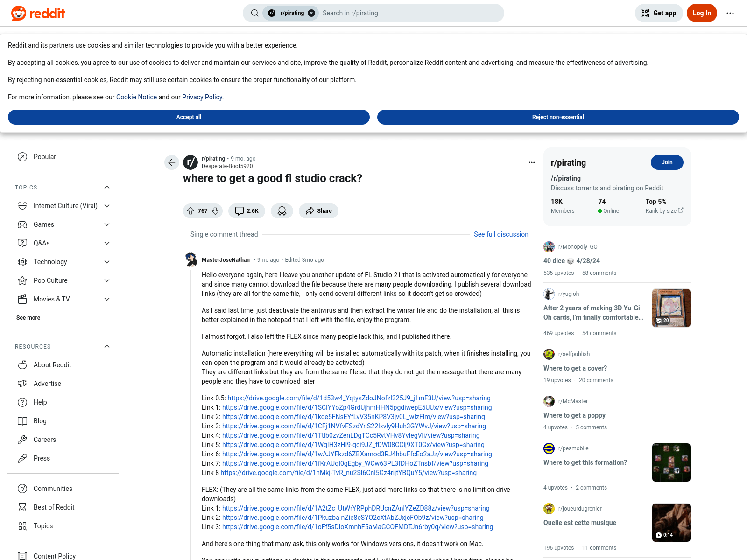Open the r/selfpublish community icon
The height and width of the screenshot is (560, 747).
(549, 354)
